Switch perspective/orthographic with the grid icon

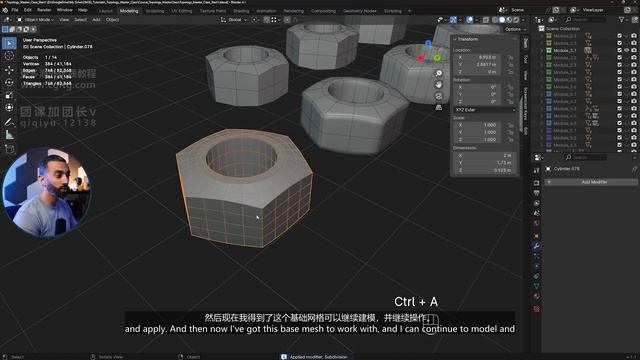[439, 107]
